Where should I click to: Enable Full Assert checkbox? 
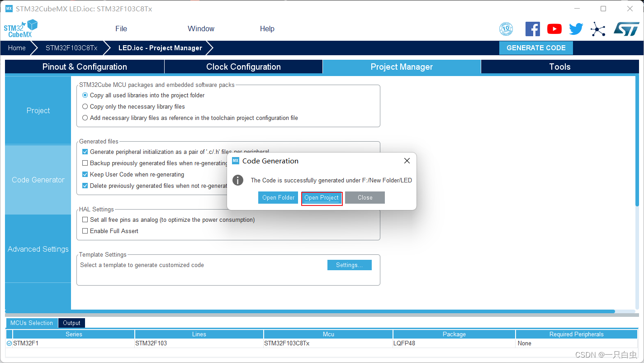click(85, 231)
